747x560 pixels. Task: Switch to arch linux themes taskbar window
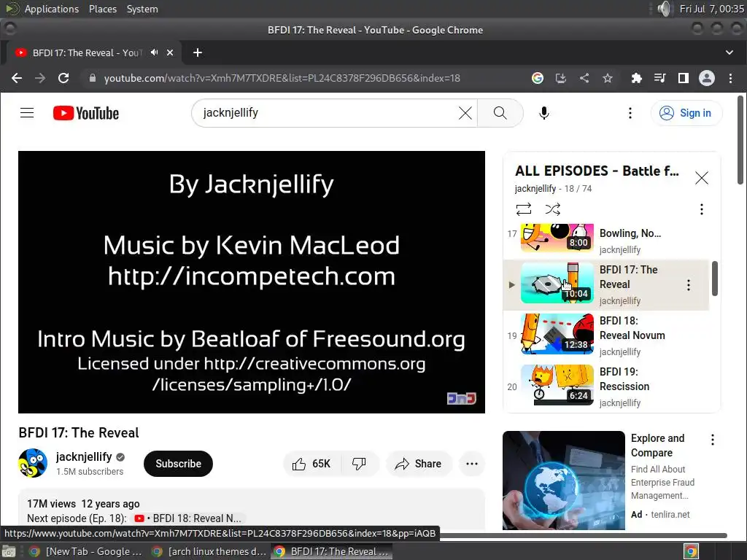point(209,551)
